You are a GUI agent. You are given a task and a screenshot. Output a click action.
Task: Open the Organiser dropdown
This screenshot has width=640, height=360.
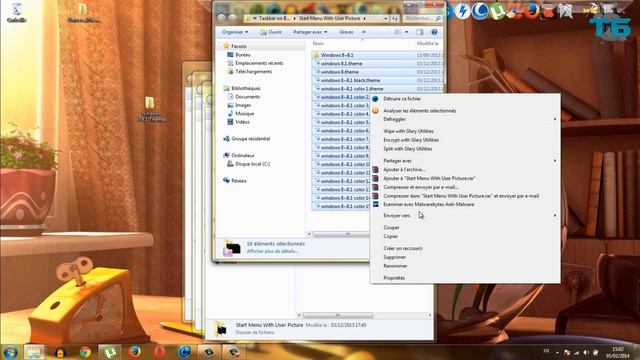(235, 32)
